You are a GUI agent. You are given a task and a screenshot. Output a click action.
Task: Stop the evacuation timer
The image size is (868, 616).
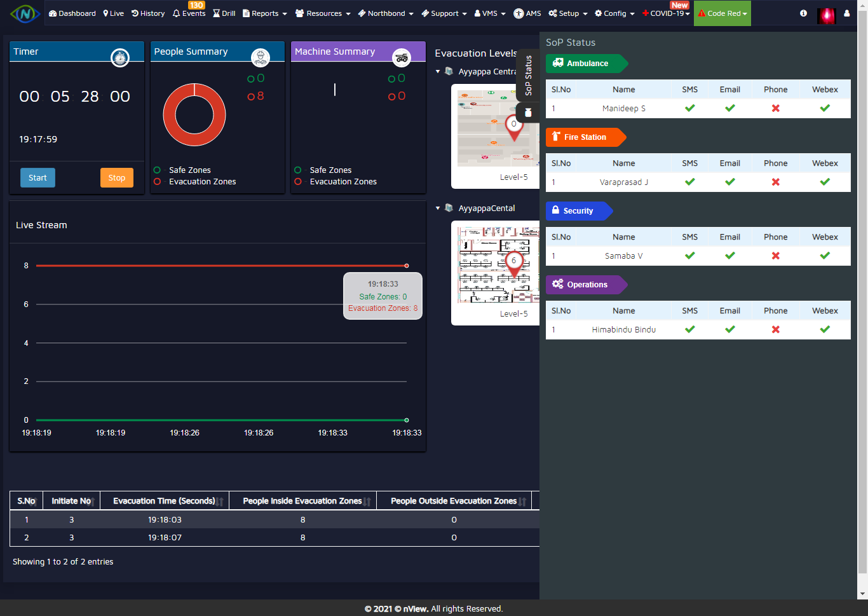pyautogui.click(x=117, y=178)
